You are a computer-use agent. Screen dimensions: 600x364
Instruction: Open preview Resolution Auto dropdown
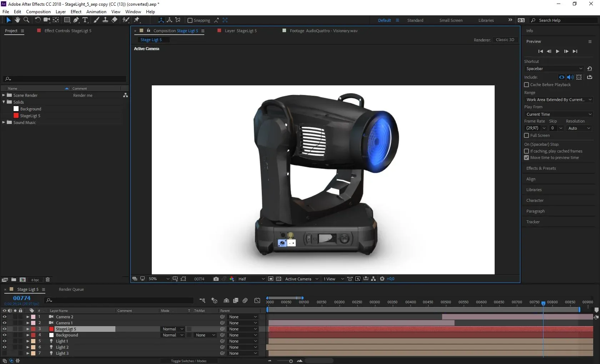(x=579, y=128)
